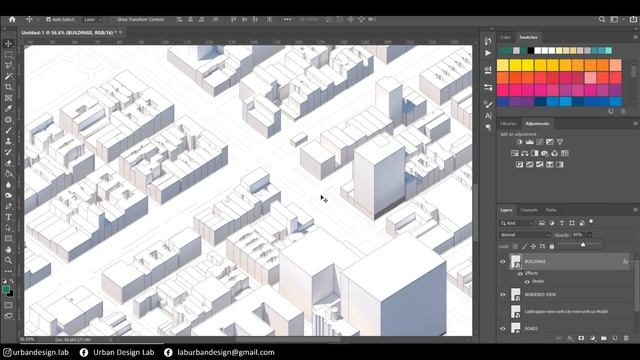Create new group folder icon

(x=604, y=338)
